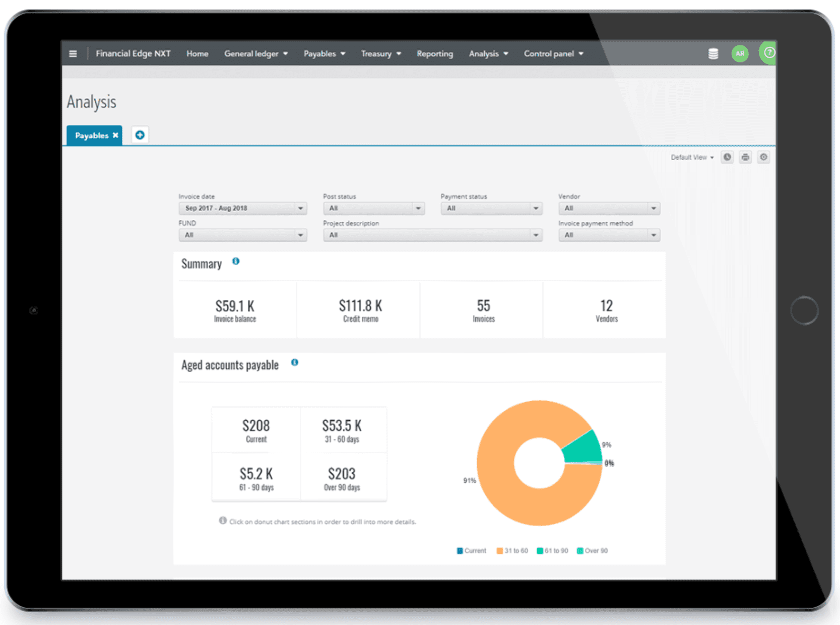Open dashboard settings gear icon
Screen dimensions: 840x625
[763, 157]
